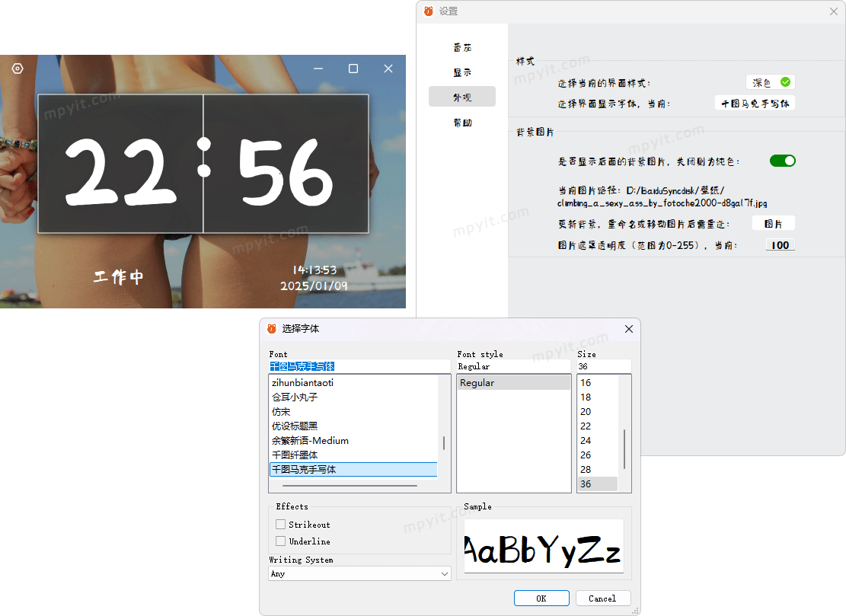Viewport: 846px width, 616px height.
Task: Switch to the 显示 settings tab
Action: [x=462, y=72]
